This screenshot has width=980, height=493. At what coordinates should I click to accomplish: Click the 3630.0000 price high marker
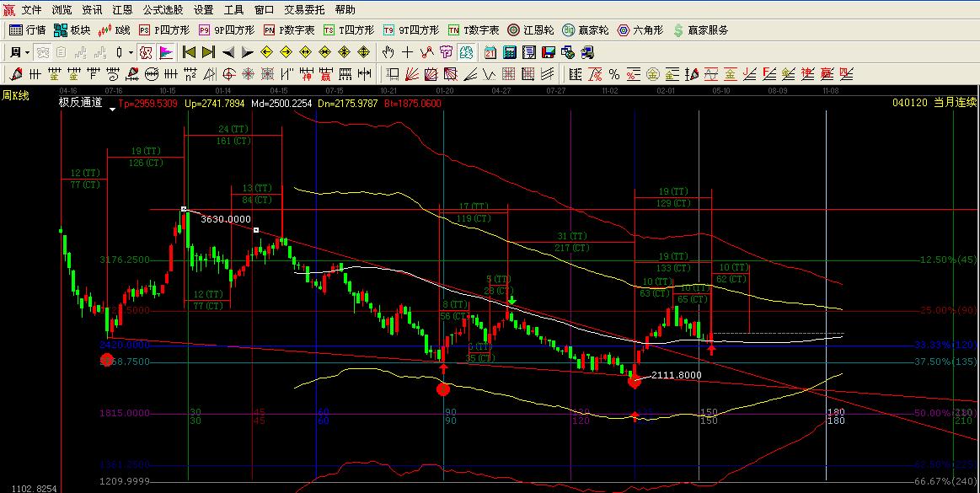point(226,219)
